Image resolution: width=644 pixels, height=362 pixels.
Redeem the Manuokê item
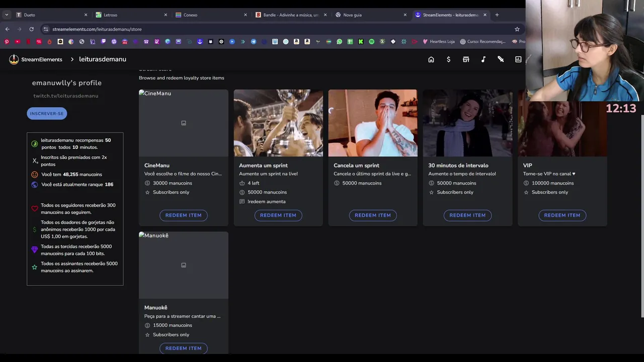click(x=183, y=348)
